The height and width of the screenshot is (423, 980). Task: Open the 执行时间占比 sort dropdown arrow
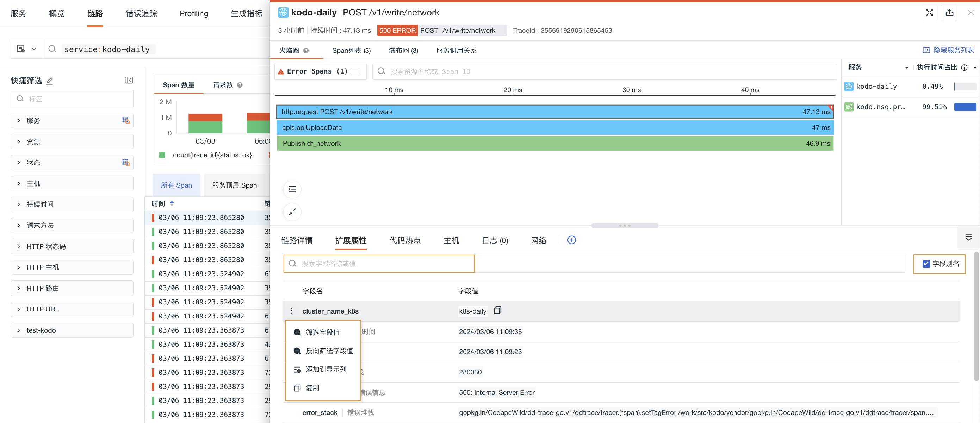click(975, 68)
